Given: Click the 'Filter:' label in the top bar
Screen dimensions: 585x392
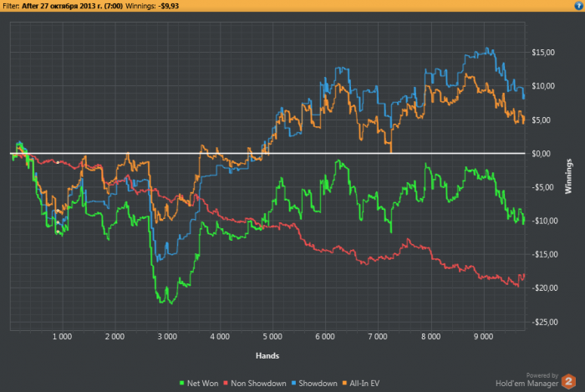Looking at the screenshot, I should (11, 6).
